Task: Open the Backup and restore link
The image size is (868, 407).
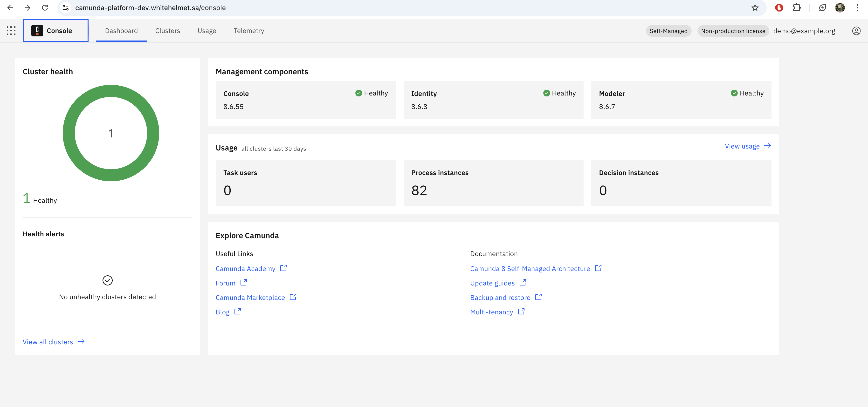Action: pyautogui.click(x=500, y=298)
